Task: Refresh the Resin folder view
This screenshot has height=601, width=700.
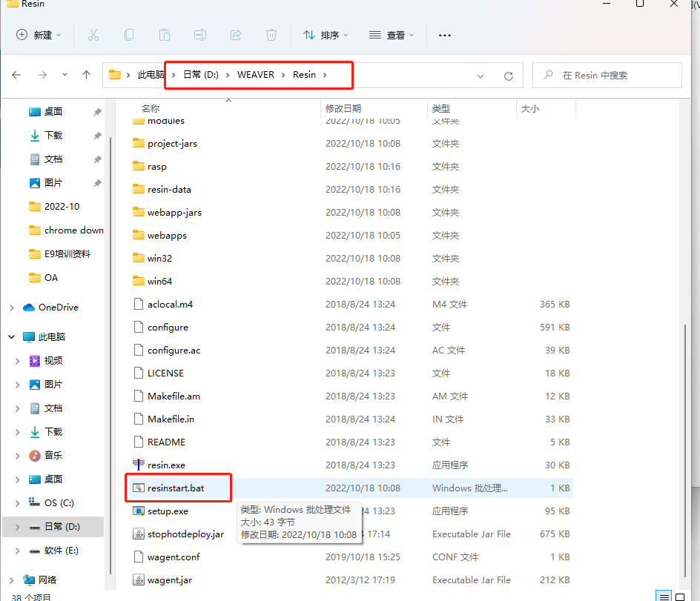Action: [x=509, y=76]
